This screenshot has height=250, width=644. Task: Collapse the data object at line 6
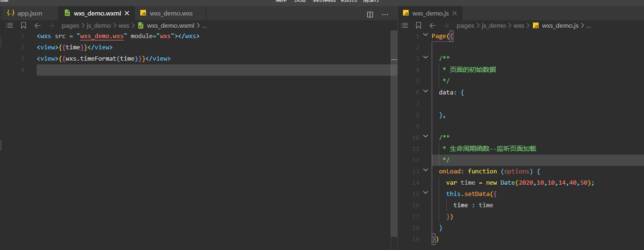[x=426, y=92]
